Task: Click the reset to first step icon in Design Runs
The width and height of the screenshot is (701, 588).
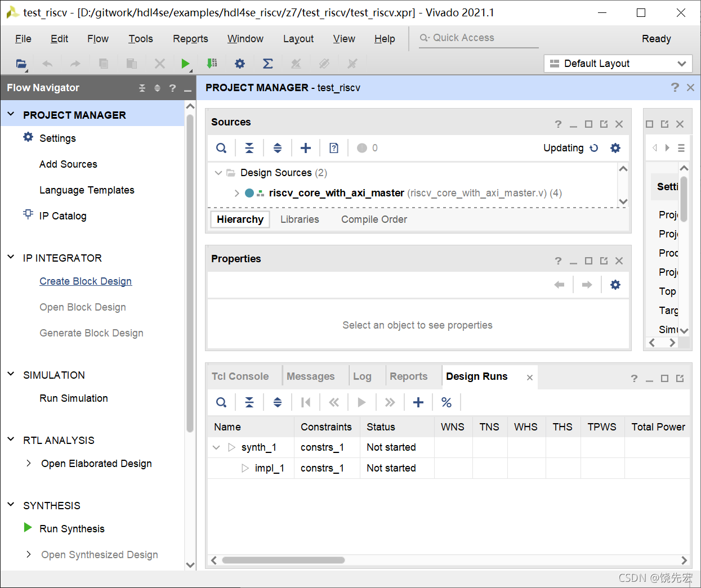Action: (x=306, y=402)
